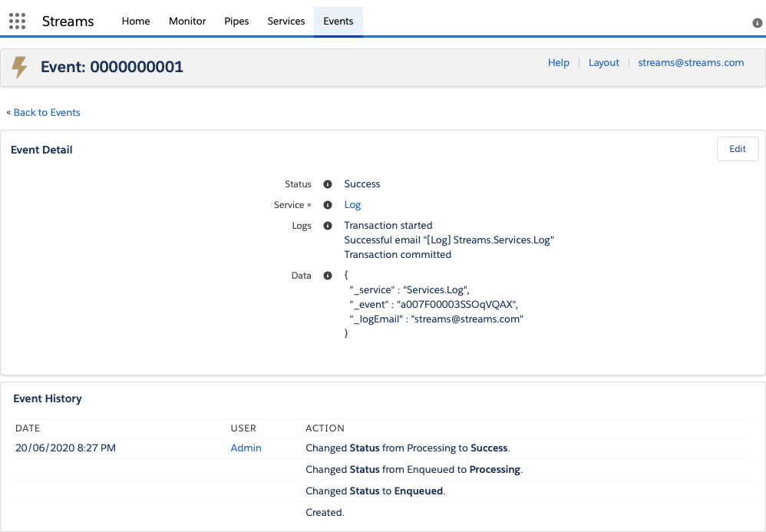The height and width of the screenshot is (532, 766).
Task: Click the Event Detail heading
Action: 41,150
